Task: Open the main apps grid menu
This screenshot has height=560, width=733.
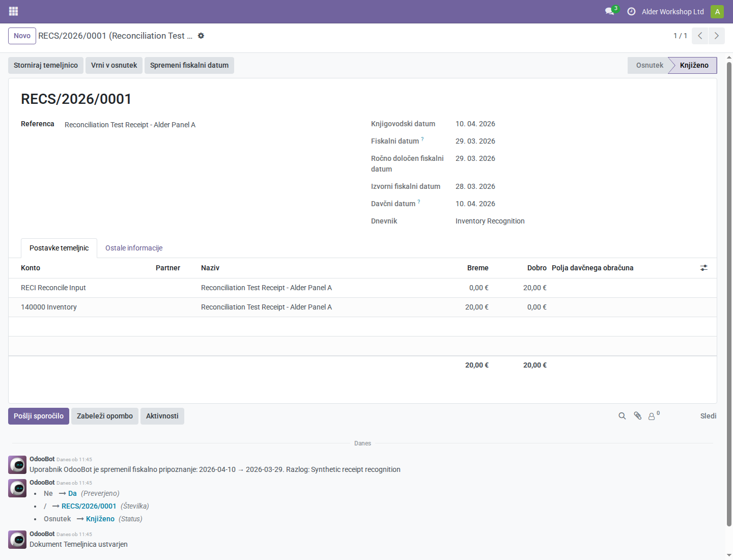Action: [x=14, y=11]
